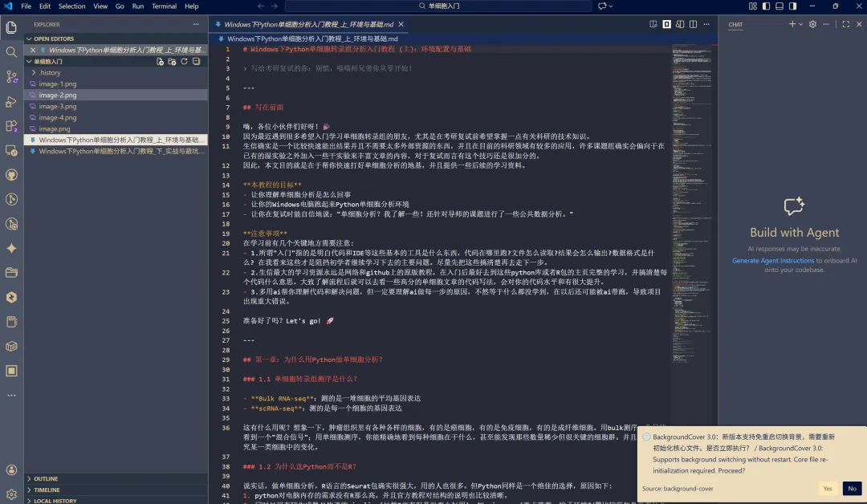This screenshot has height=504, width=867.
Task: Open the markdown preview icon in editor toolbar
Action: point(653,24)
